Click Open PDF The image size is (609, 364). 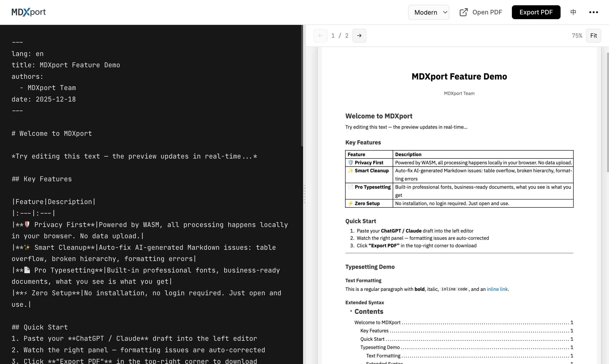487,12
